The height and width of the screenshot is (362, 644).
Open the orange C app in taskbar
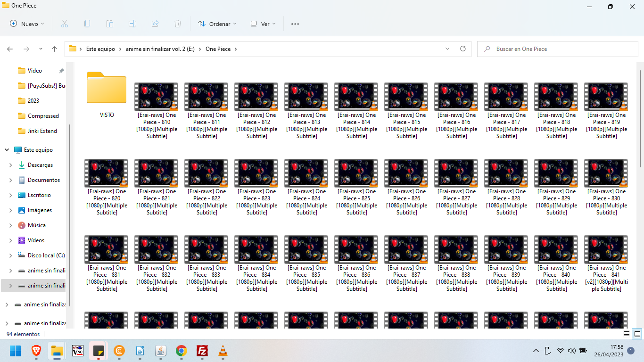coord(119,351)
